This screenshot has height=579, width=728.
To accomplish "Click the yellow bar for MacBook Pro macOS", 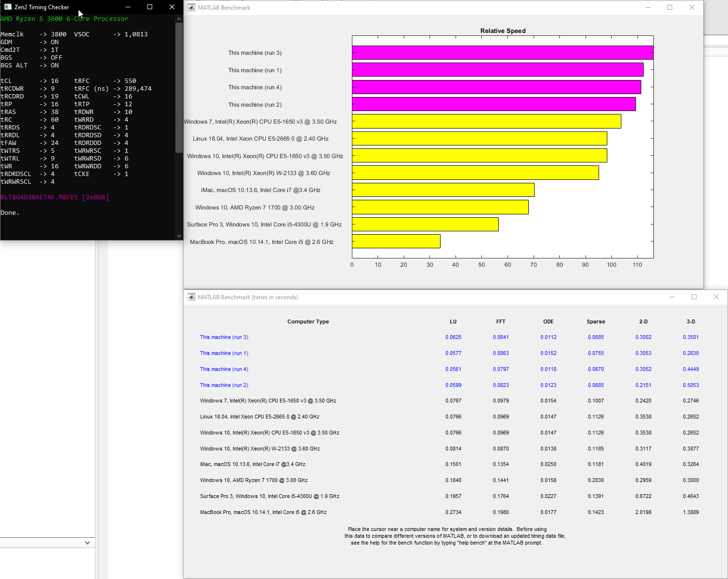I will [396, 241].
